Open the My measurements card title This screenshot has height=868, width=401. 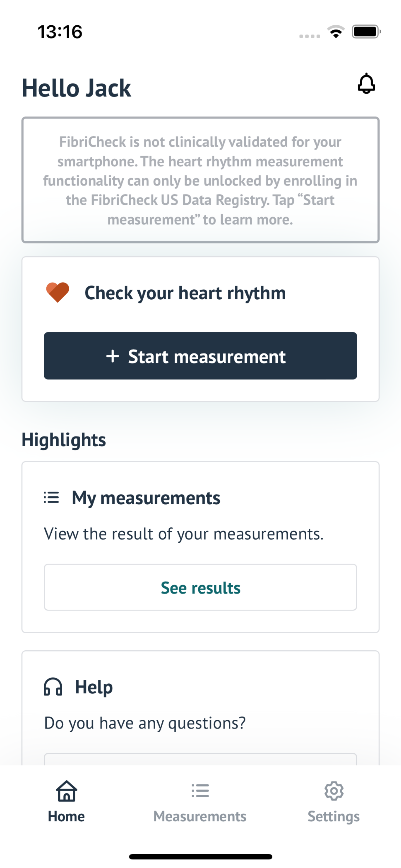146,498
